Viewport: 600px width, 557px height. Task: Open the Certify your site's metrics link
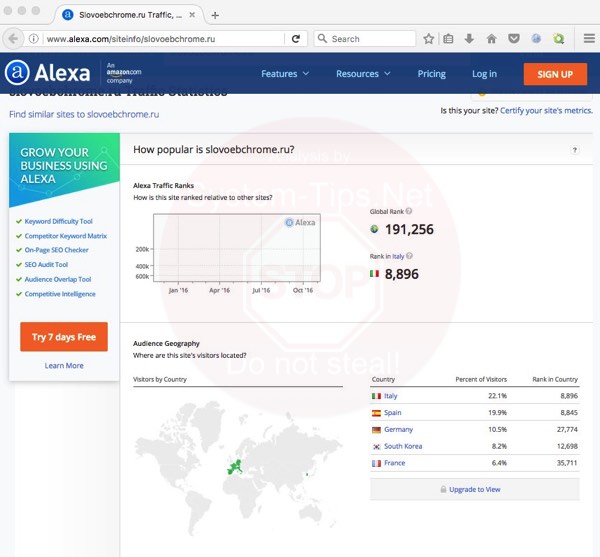point(546,110)
